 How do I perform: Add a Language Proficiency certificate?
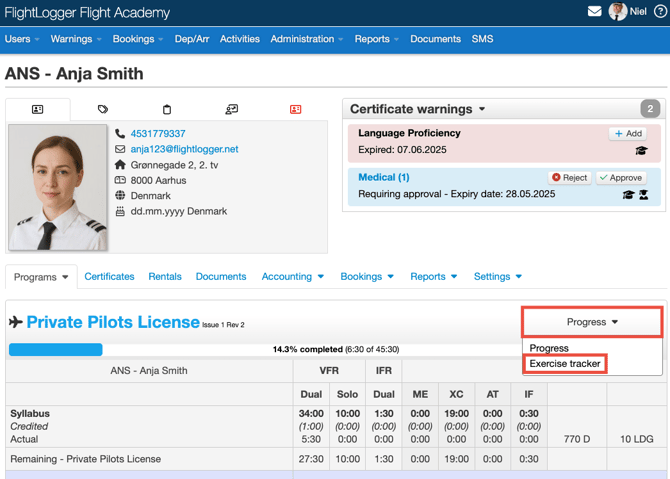pyautogui.click(x=628, y=133)
